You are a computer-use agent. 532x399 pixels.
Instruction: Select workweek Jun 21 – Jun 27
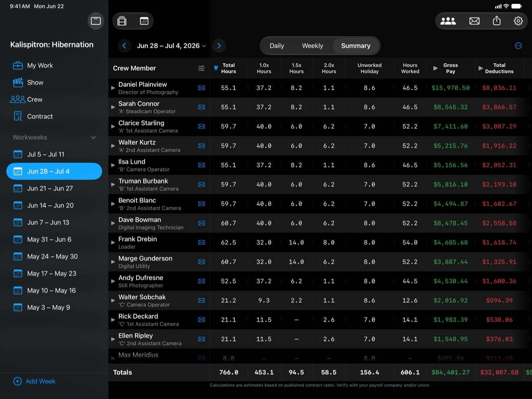pos(54,188)
